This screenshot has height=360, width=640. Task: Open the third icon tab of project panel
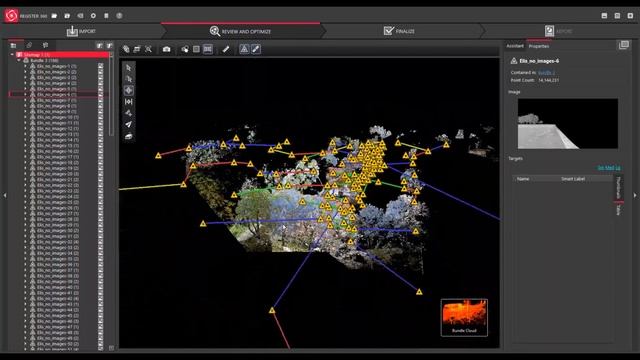(x=45, y=45)
